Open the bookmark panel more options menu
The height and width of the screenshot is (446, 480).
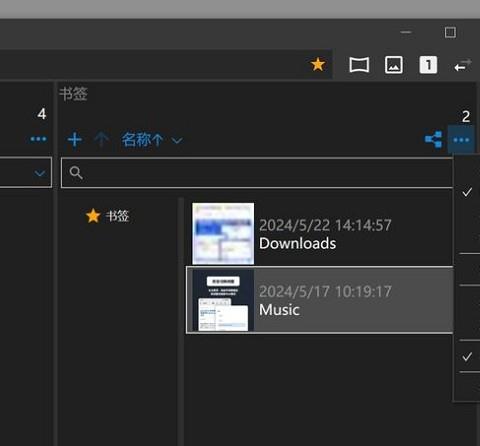(461, 140)
